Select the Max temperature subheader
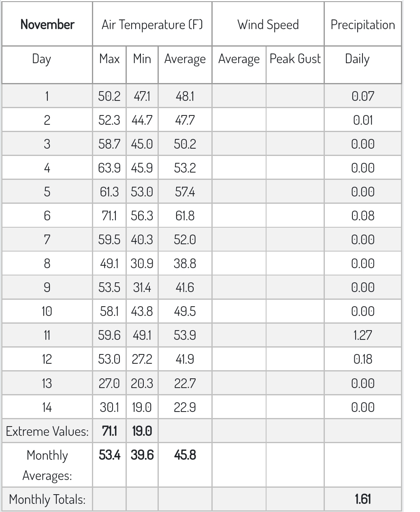The width and height of the screenshot is (420, 512). [109, 59]
